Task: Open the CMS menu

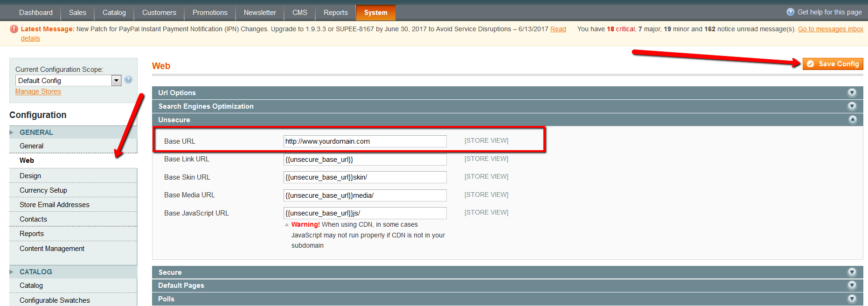Action: pos(300,13)
